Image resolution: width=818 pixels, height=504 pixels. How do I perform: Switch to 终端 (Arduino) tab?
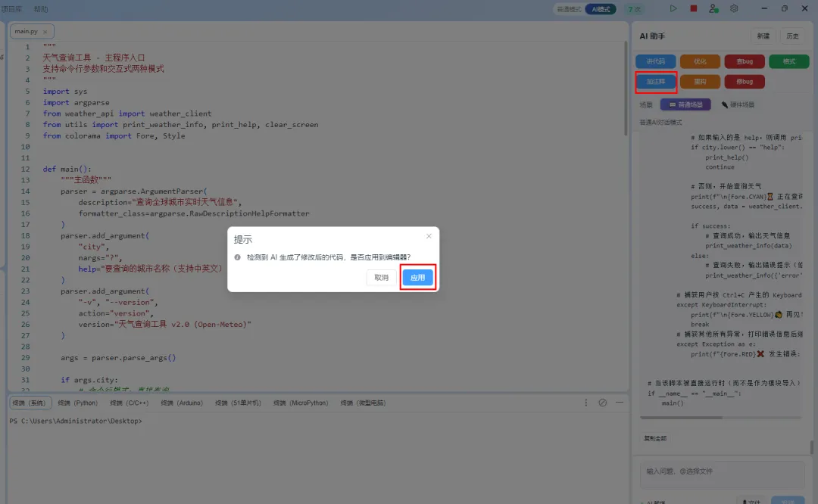click(182, 403)
